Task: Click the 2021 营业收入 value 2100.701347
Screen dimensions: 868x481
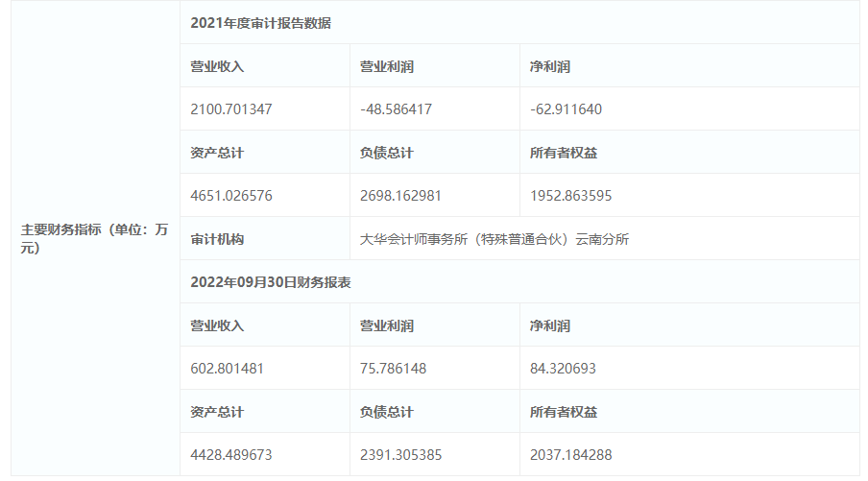Action: click(231, 109)
